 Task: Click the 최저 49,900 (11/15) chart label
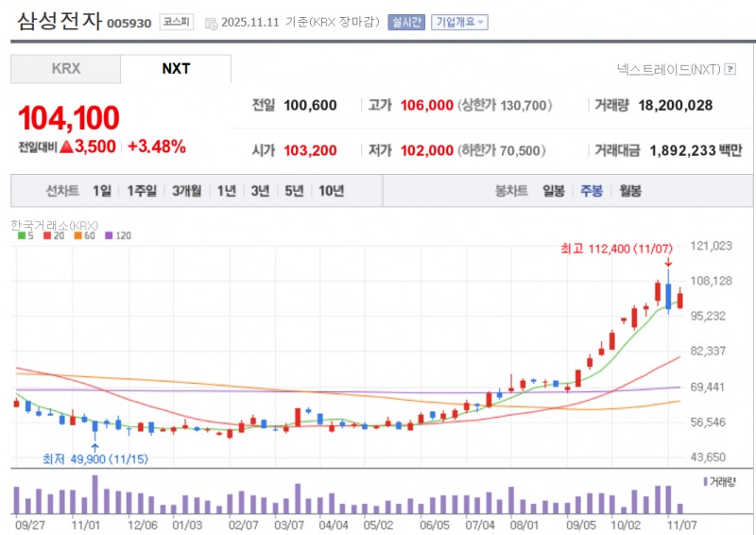[x=95, y=458]
